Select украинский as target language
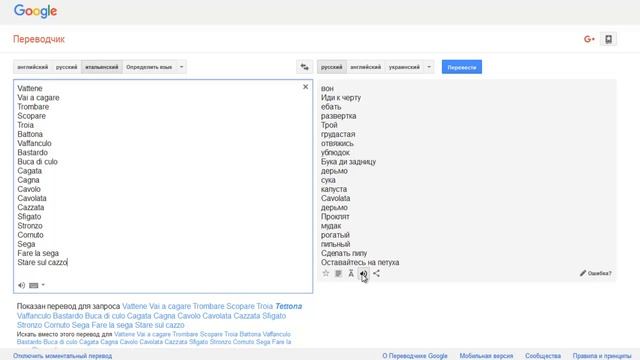 pyautogui.click(x=404, y=67)
